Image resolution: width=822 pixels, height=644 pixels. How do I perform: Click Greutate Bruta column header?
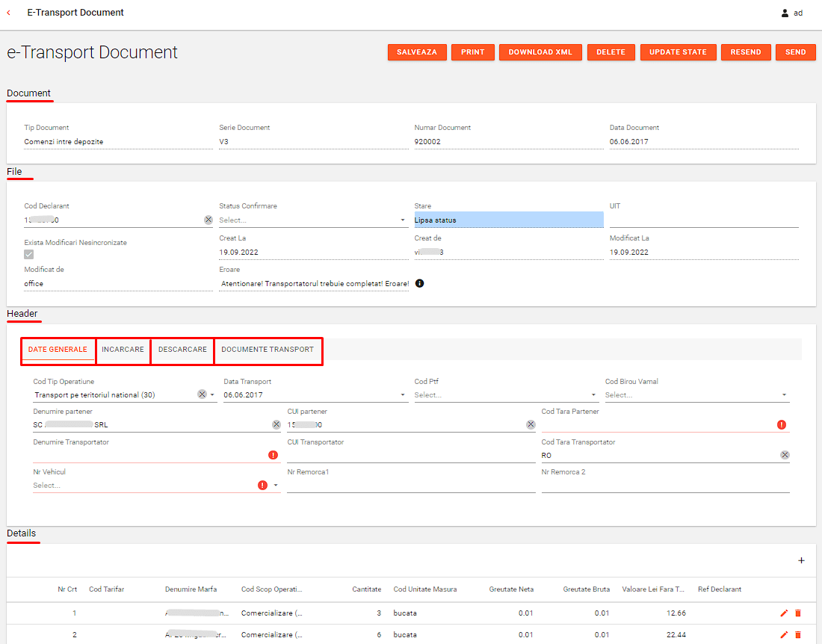click(x=586, y=589)
